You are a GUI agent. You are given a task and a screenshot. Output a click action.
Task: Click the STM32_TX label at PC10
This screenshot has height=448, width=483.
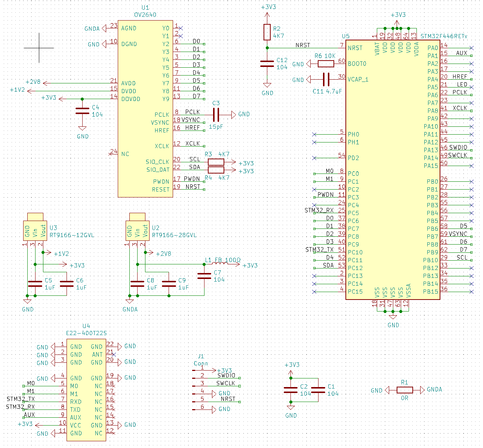(320, 250)
